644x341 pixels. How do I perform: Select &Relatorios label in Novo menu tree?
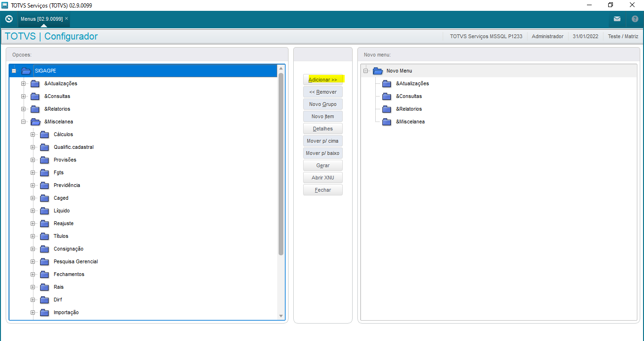click(x=409, y=109)
